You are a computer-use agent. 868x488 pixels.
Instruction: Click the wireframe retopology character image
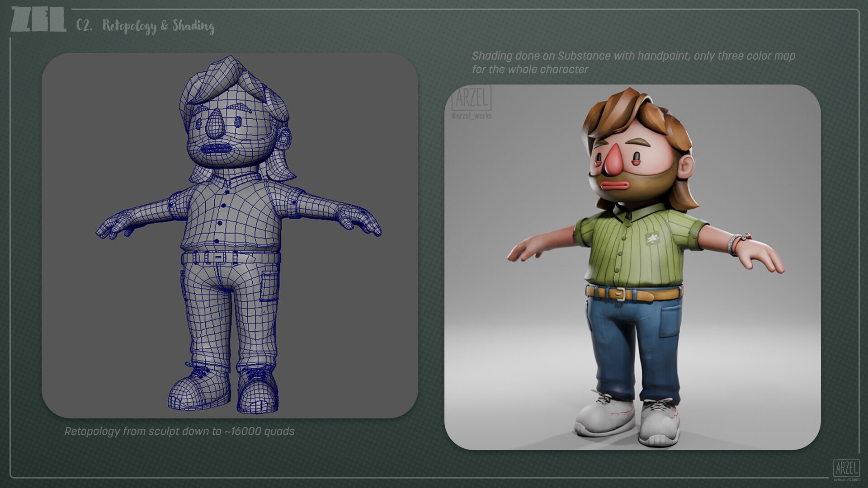click(230, 235)
